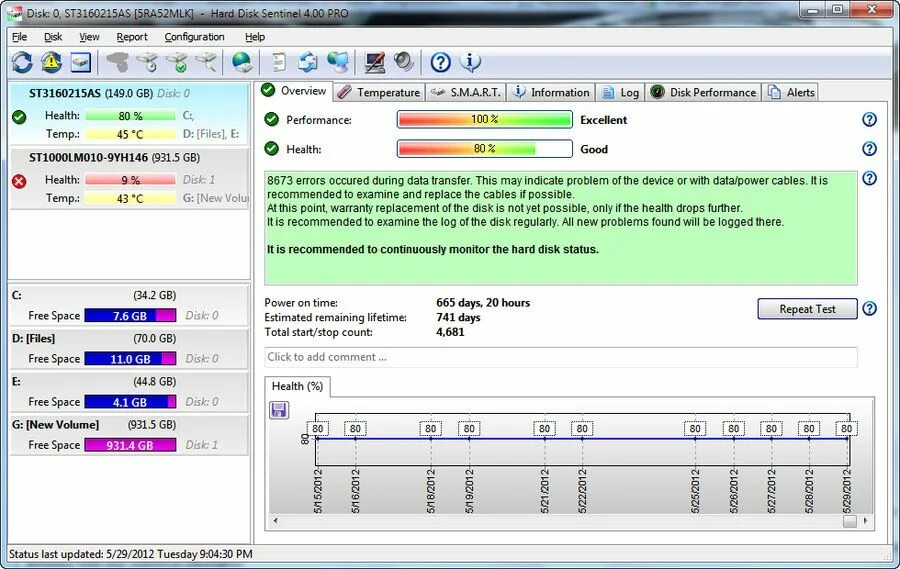
Task: Click the red error icon of ST1000LM010
Action: [x=19, y=181]
